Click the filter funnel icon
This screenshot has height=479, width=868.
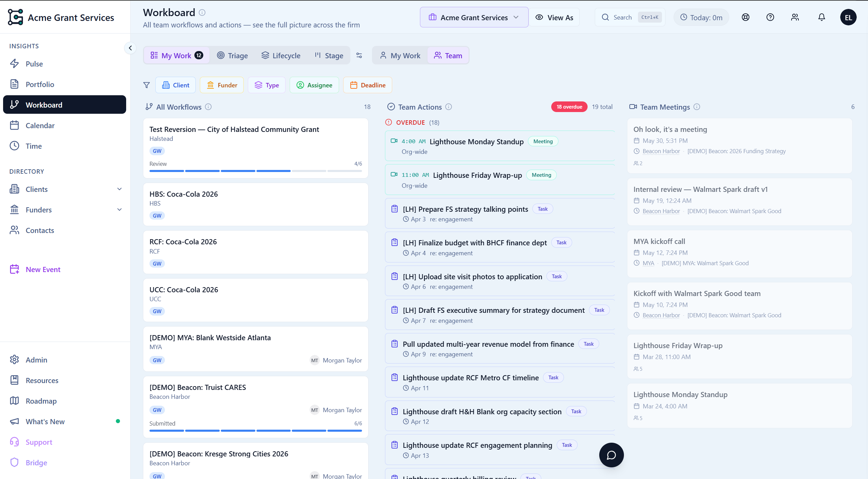click(146, 85)
